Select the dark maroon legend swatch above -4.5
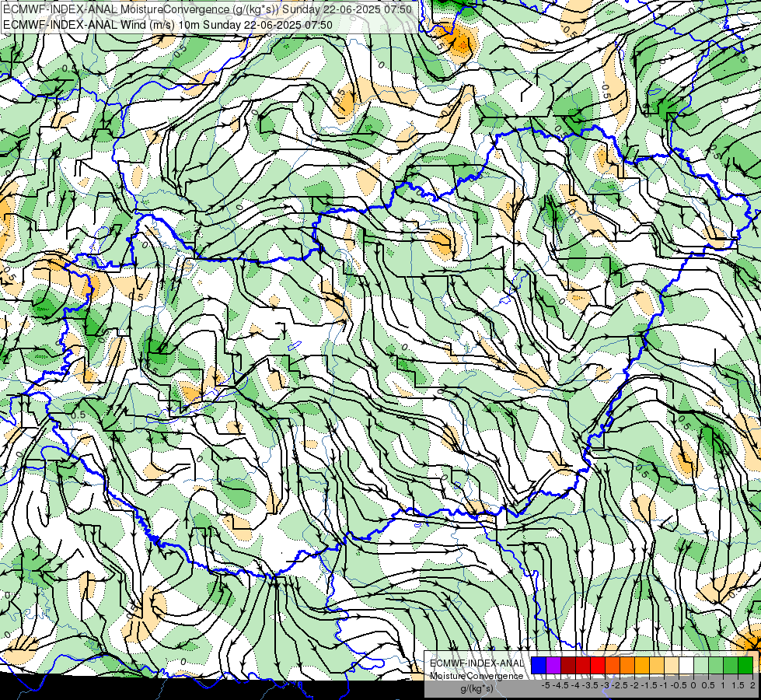Screen dimensions: 761x700 click(568, 665)
